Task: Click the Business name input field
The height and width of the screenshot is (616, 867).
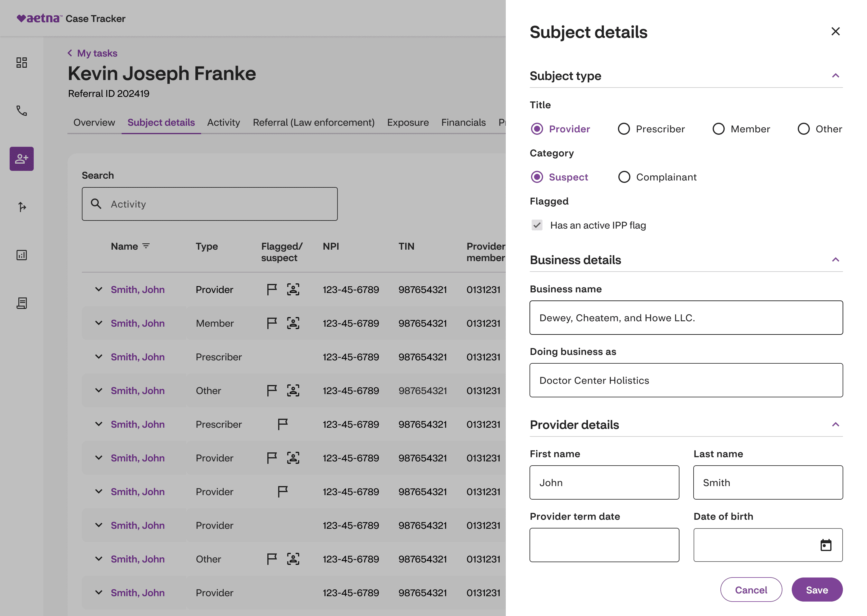Action: 686,318
